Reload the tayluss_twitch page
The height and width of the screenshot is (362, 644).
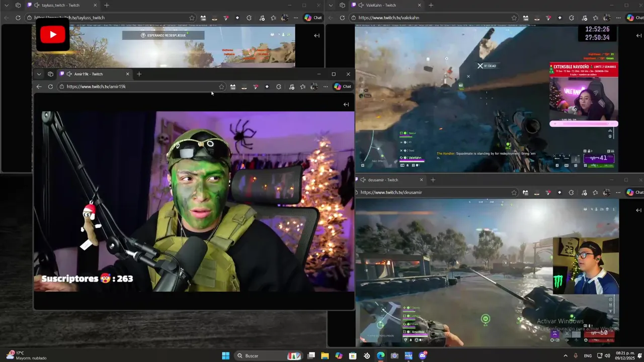click(x=18, y=18)
